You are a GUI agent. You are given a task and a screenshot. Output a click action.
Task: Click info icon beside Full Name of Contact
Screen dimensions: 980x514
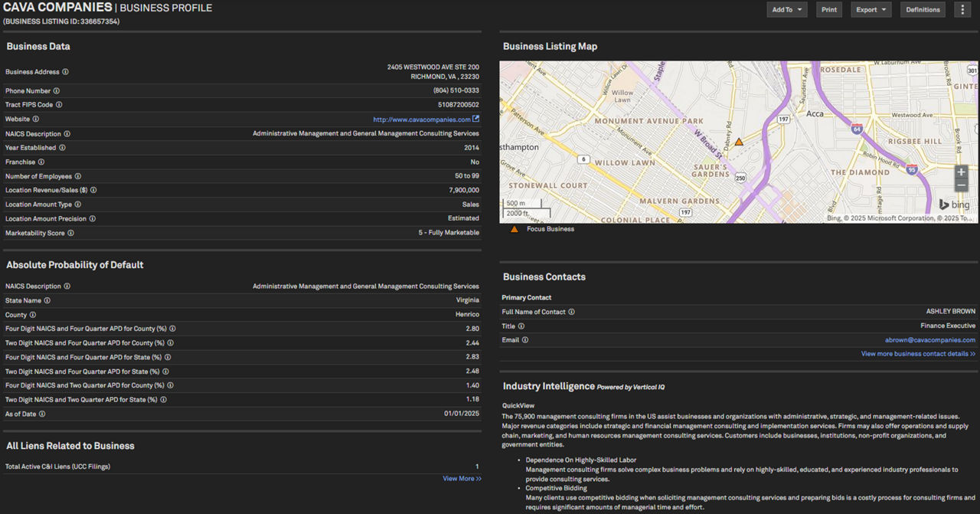571,312
